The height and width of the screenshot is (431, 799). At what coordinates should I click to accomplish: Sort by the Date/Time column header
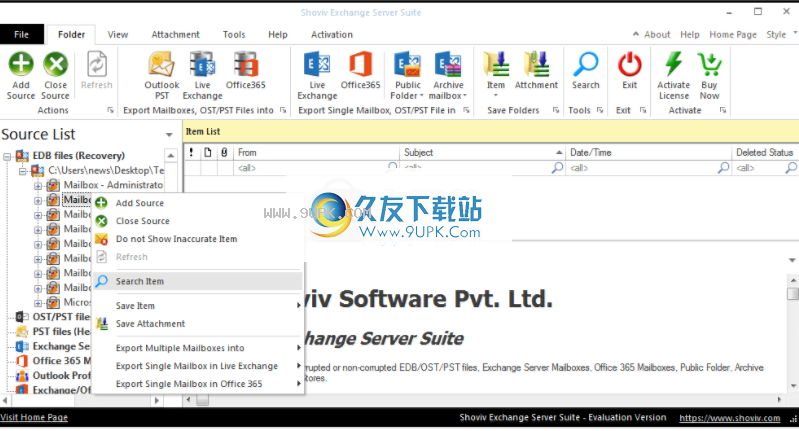point(648,152)
